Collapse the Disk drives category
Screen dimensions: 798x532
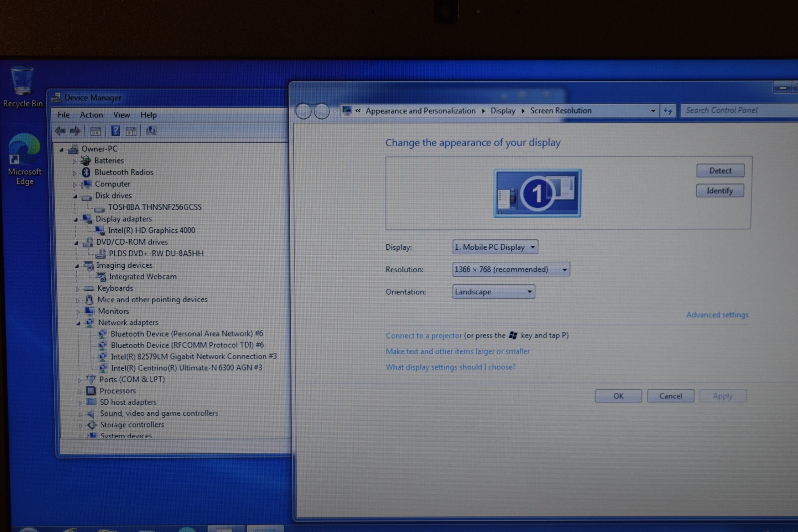tap(75, 196)
